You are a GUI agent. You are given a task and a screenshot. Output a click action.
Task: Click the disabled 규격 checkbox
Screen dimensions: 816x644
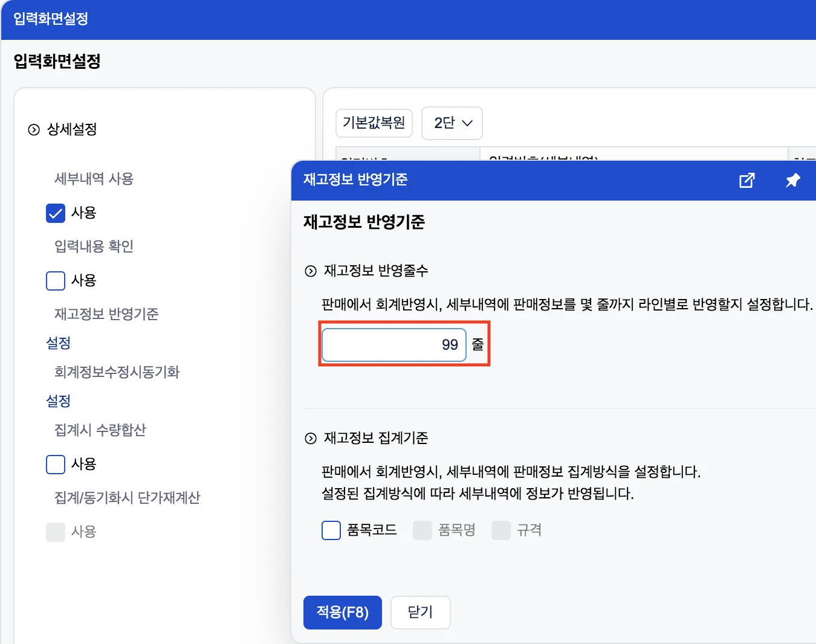[x=501, y=530]
